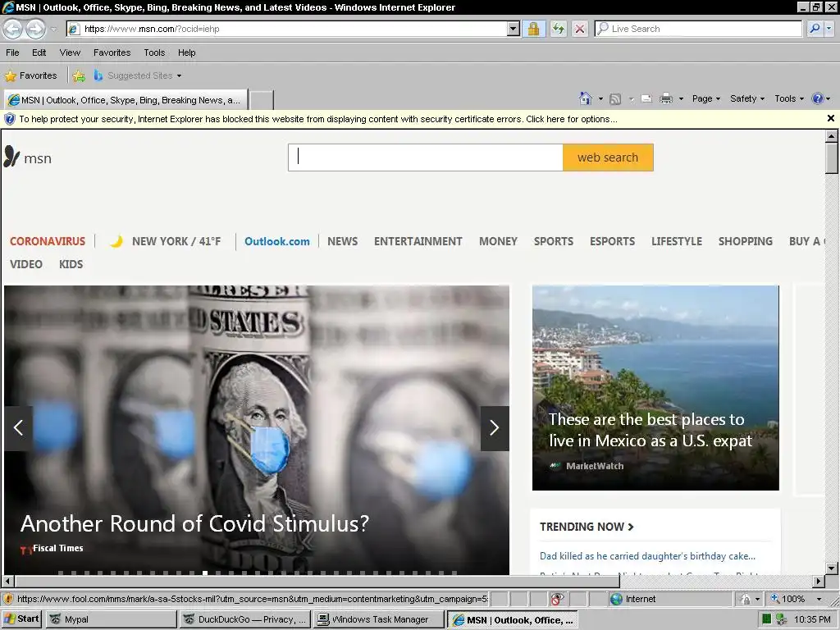
Task: Open the MONEY navigation link
Action: click(498, 242)
